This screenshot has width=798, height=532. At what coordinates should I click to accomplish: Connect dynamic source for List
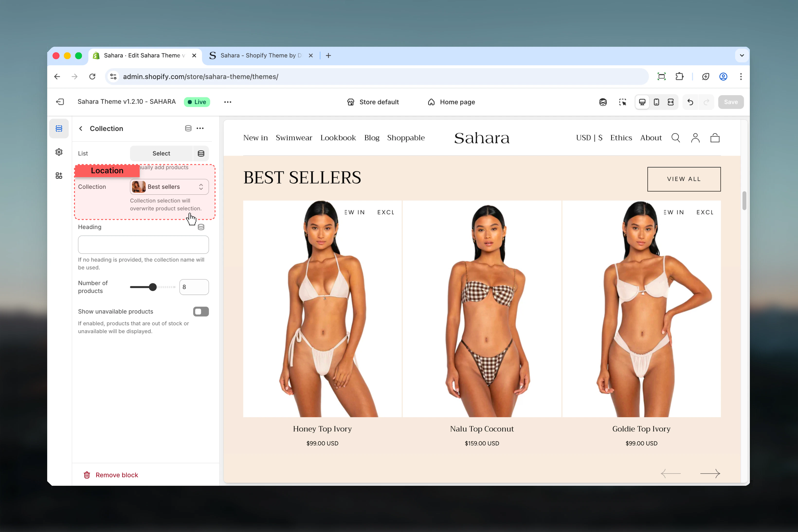[x=201, y=153]
